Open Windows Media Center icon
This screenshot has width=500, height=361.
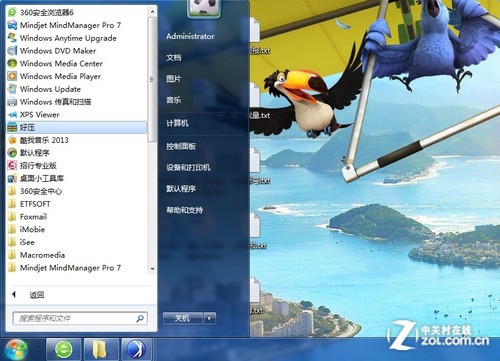(12, 63)
